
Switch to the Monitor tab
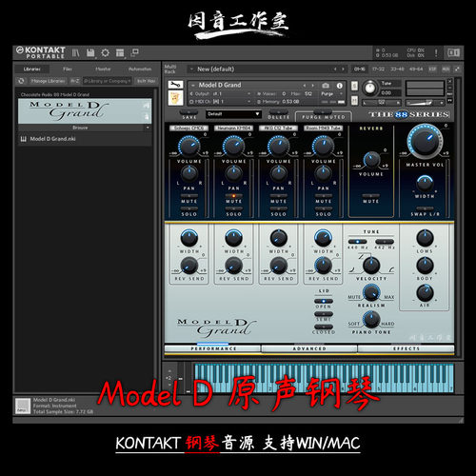[x=103, y=69]
